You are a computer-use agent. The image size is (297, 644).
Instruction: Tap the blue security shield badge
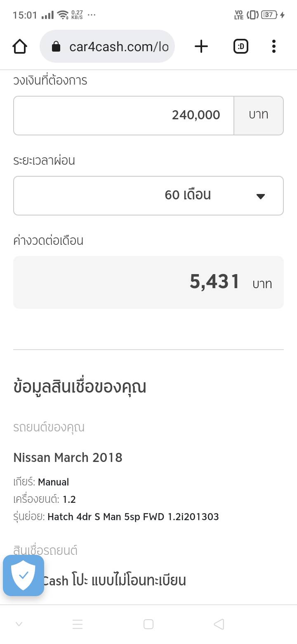tap(24, 575)
